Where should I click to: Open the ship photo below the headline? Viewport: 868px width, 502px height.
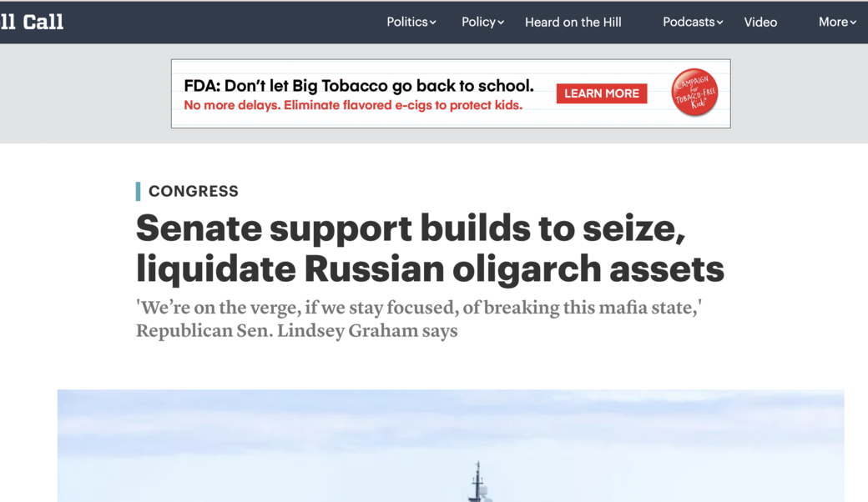click(451, 445)
